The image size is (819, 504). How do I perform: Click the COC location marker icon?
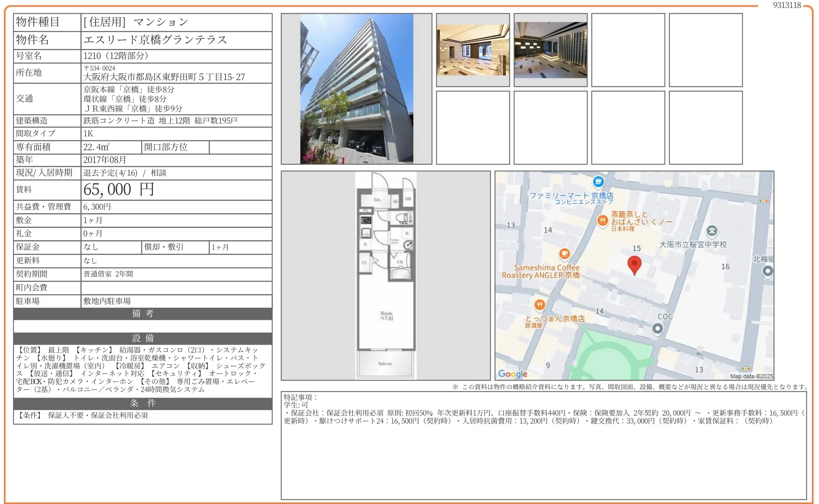pyautogui.click(x=657, y=329)
